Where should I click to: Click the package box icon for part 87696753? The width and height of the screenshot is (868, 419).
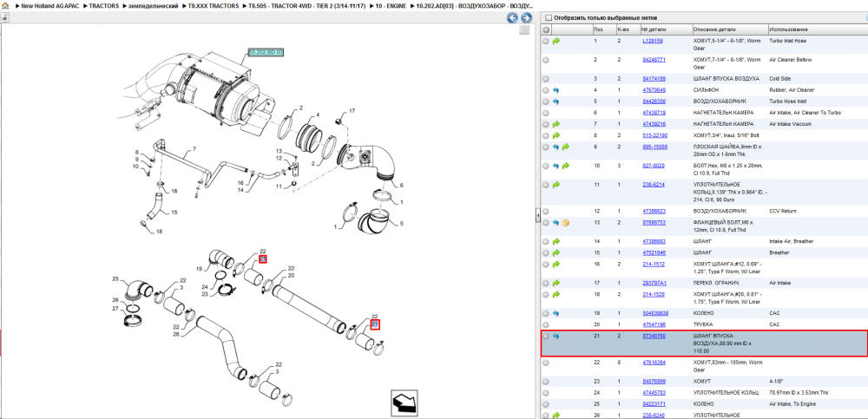(x=566, y=222)
